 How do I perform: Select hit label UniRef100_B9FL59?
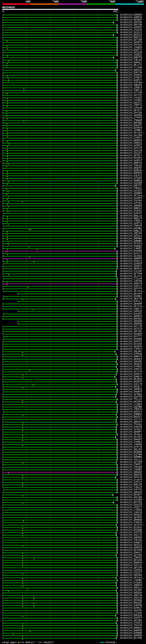(131, 72)
